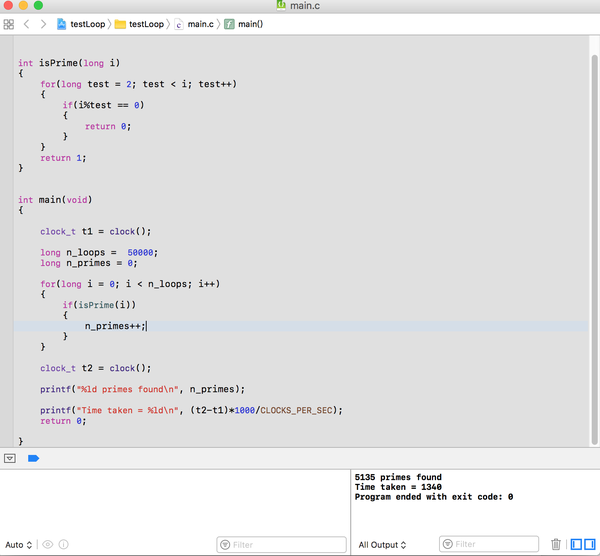Open the All Output dropdown

(382, 545)
